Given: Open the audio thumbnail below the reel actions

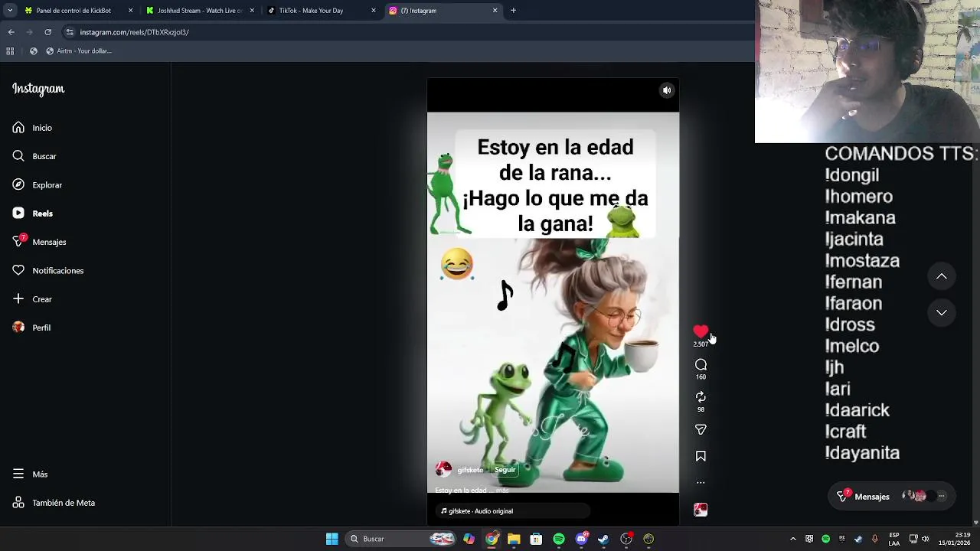Looking at the screenshot, I should 701,510.
